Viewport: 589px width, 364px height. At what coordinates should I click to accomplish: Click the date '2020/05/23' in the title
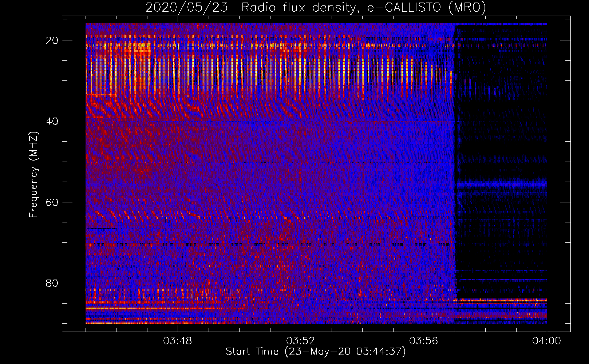(x=187, y=8)
